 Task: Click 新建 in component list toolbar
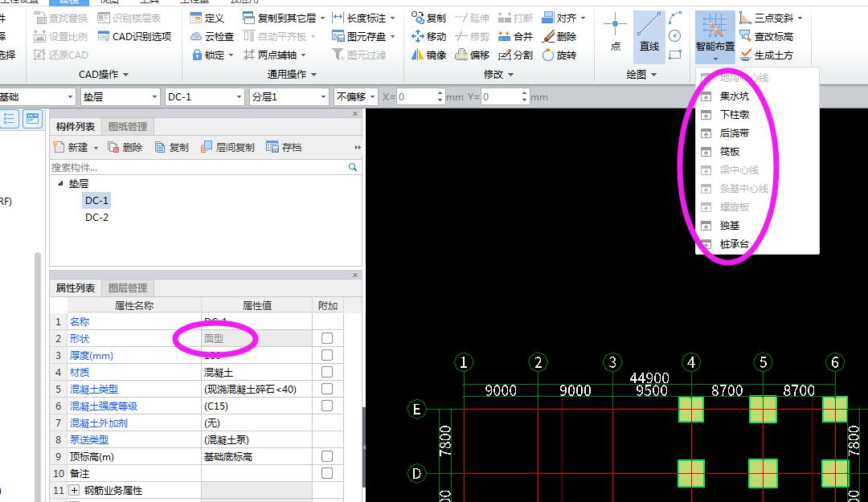pos(76,147)
